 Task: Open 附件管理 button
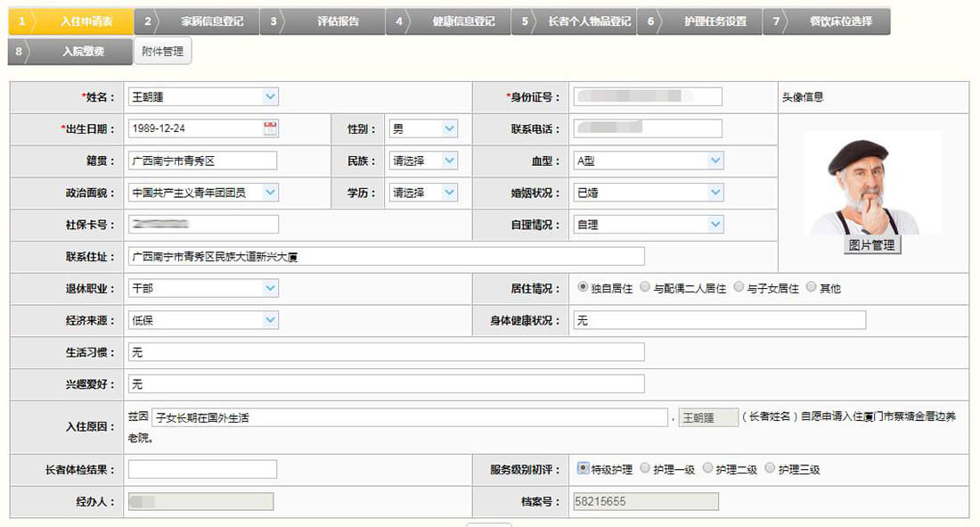(162, 52)
